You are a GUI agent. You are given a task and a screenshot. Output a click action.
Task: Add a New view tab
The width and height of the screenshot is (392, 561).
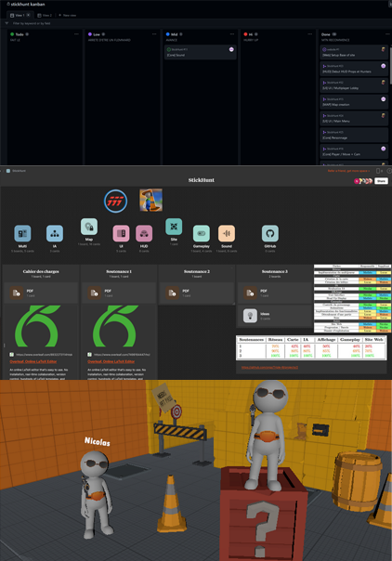pos(67,16)
